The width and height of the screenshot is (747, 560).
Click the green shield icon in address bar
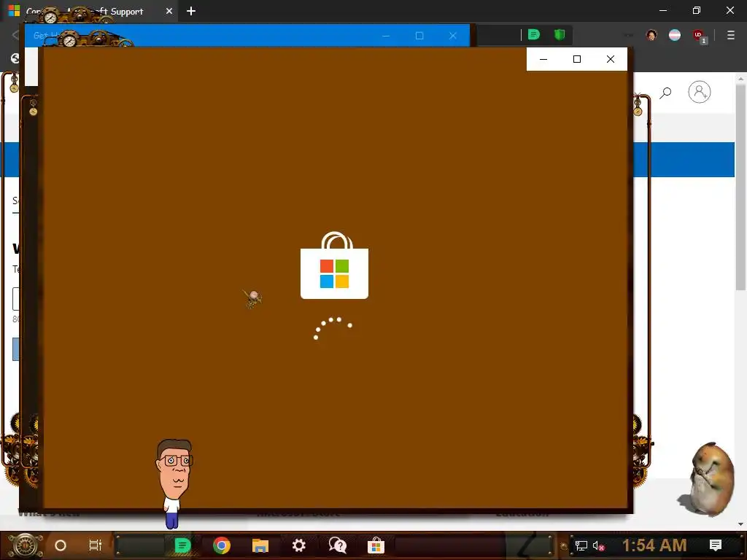click(560, 34)
